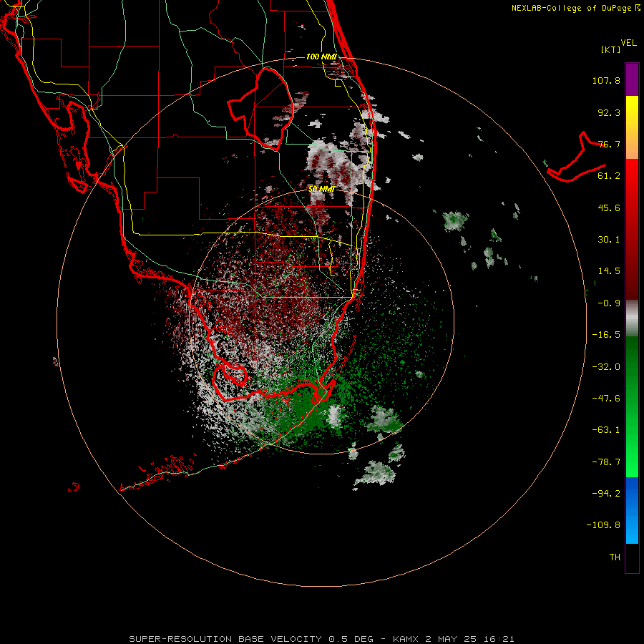This screenshot has height=644, width=644.
Task: Click the TH threshold label
Action: (615, 557)
